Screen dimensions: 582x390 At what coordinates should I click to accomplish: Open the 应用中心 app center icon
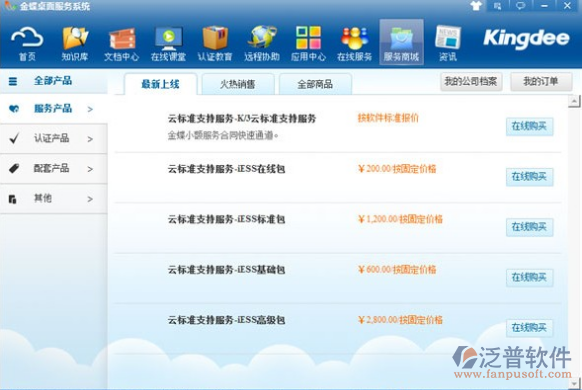coord(308,43)
